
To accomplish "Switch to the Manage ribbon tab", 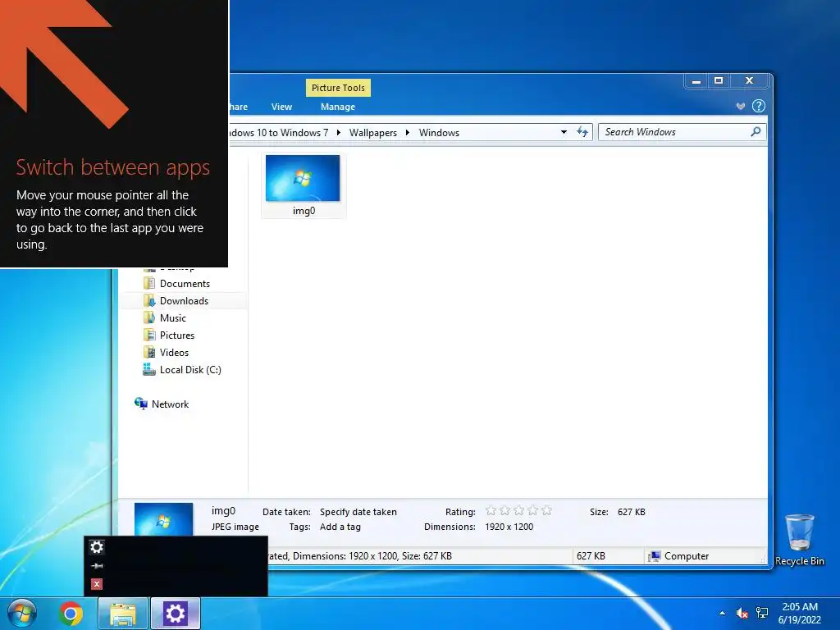I will click(x=337, y=107).
